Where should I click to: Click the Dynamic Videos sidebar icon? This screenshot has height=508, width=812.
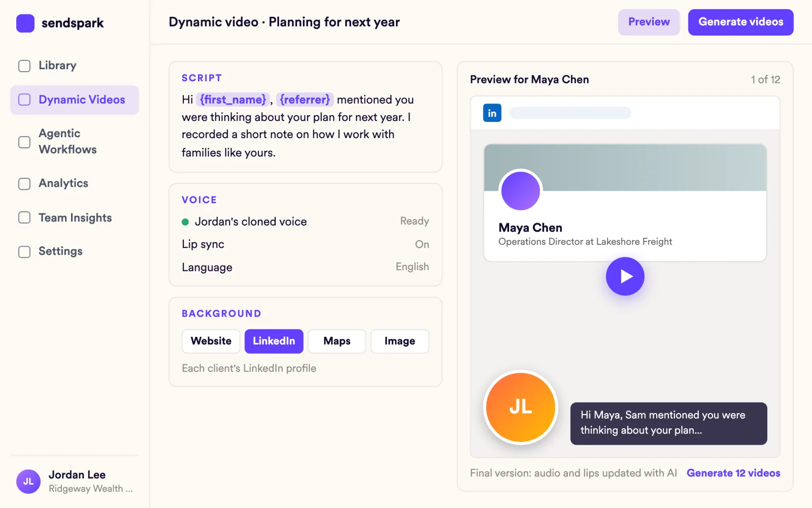tap(24, 100)
